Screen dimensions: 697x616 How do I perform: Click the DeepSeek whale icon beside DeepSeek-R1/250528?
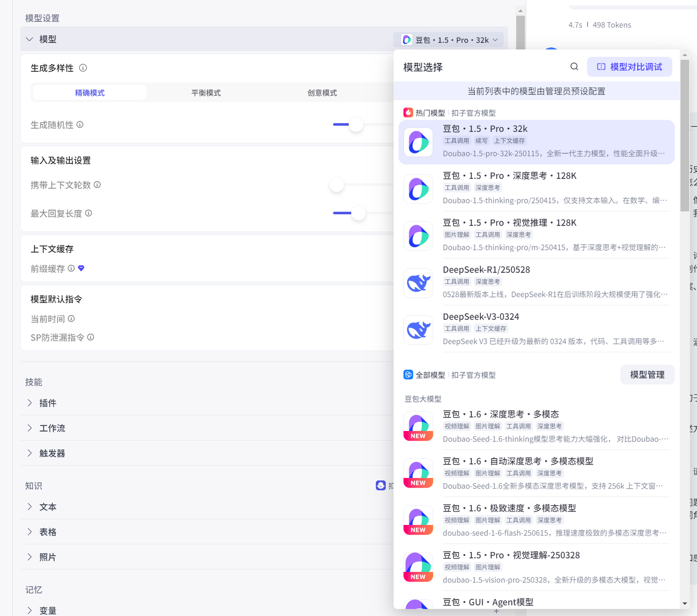point(418,283)
